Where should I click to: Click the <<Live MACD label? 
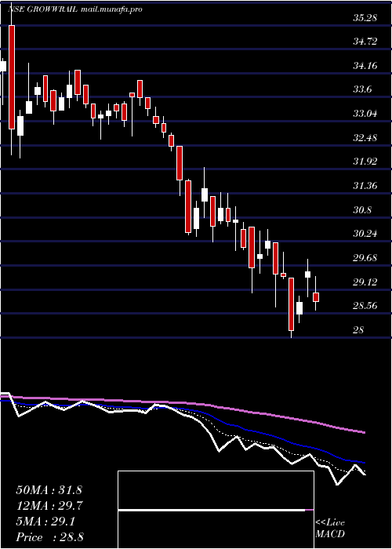pos(330,529)
